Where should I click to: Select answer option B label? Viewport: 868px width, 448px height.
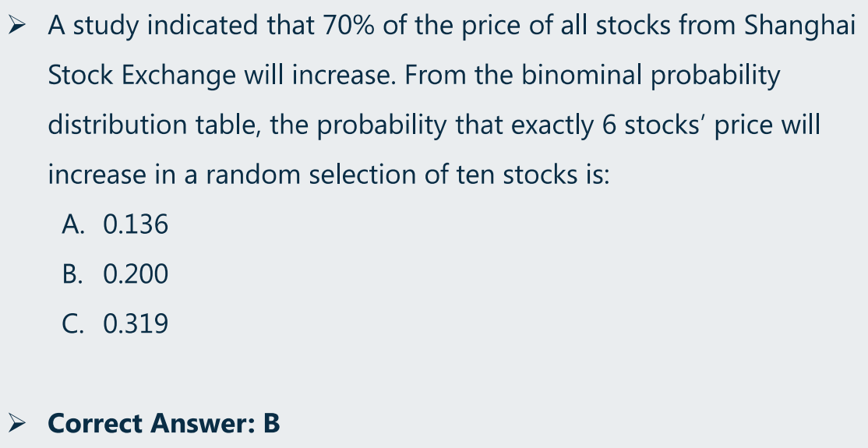[x=72, y=274]
